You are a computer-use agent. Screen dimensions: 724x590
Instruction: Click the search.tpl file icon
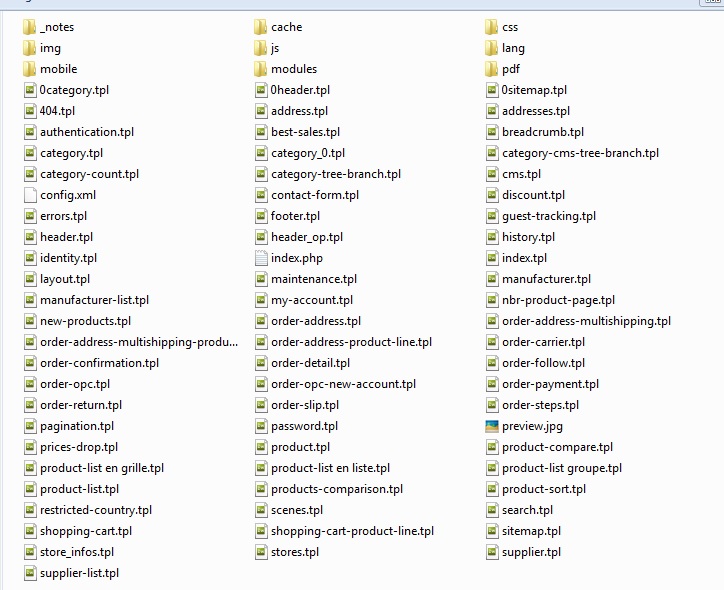click(492, 510)
